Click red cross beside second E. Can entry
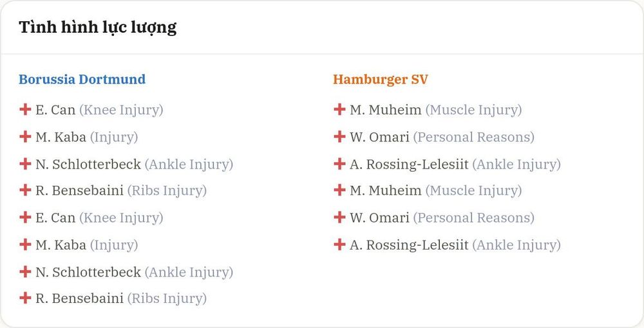Image resolution: width=644 pixels, height=328 pixels. pyautogui.click(x=25, y=217)
